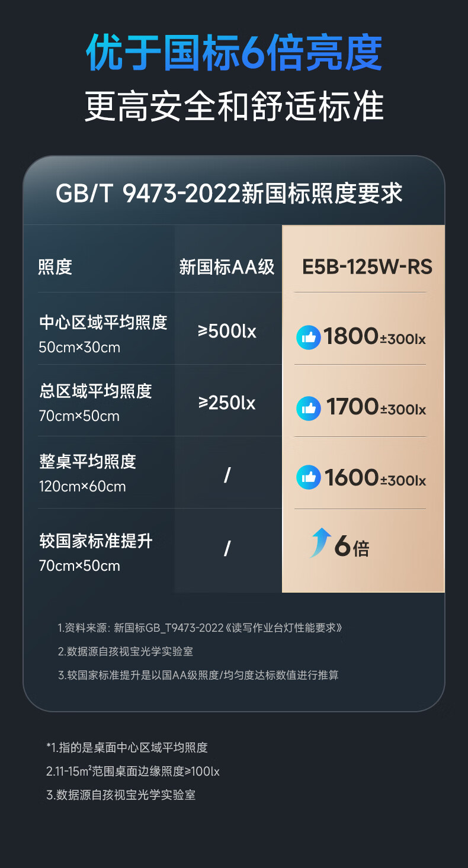
Task: Click the E5B-125W-RS model header
Action: [x=367, y=267]
